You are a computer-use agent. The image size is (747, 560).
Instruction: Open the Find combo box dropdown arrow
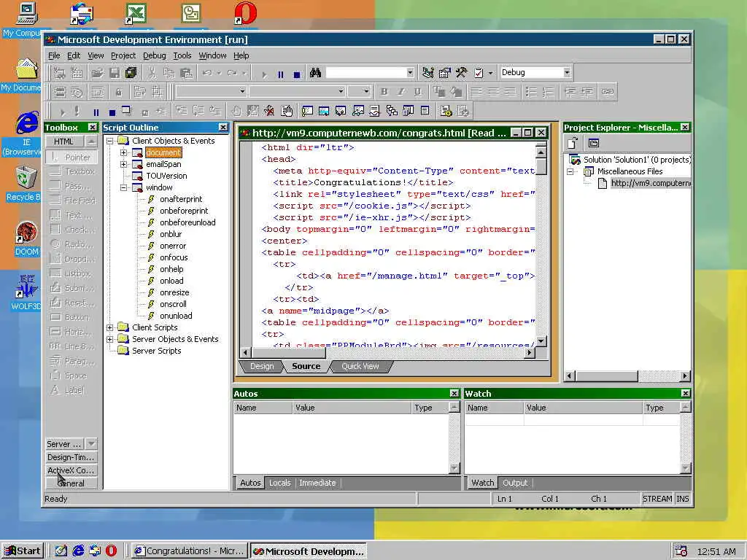point(410,72)
